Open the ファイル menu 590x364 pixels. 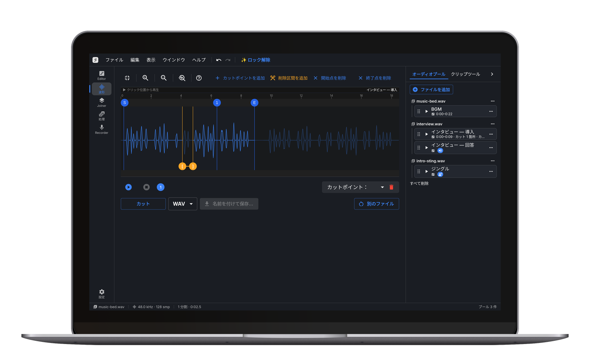114,60
